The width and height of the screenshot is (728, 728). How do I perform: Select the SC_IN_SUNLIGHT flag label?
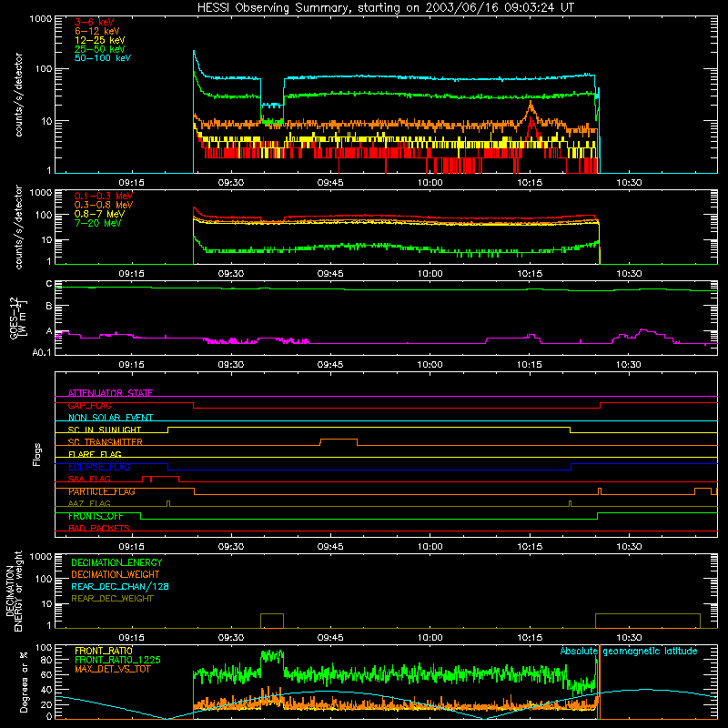click(105, 430)
